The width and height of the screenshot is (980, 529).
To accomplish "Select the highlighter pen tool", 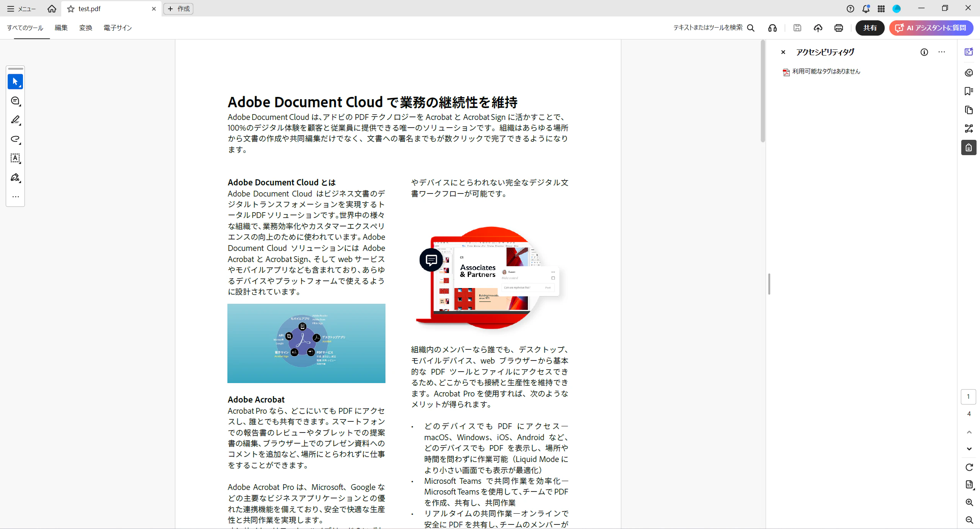I will click(15, 120).
